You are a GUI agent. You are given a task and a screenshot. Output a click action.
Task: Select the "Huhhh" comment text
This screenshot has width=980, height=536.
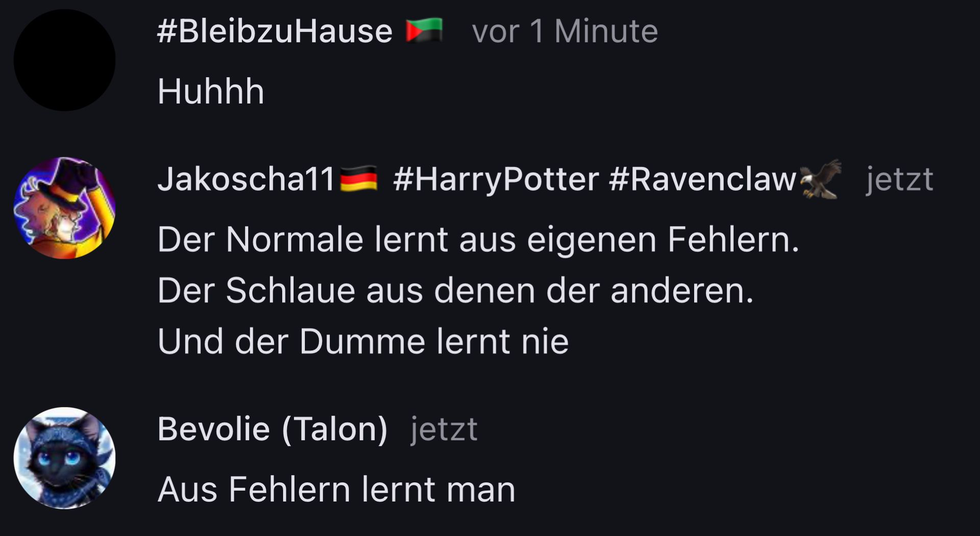point(211,92)
